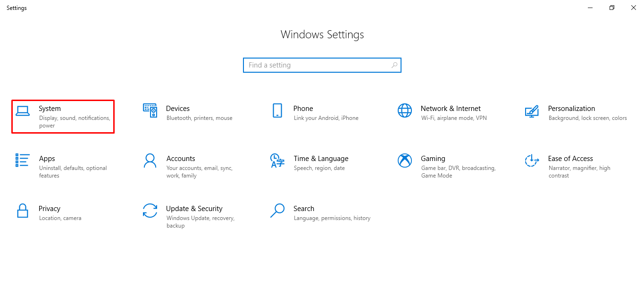The width and height of the screenshot is (644, 305).
Task: Click 'Display, sound, notifications, power' description
Action: (x=75, y=122)
